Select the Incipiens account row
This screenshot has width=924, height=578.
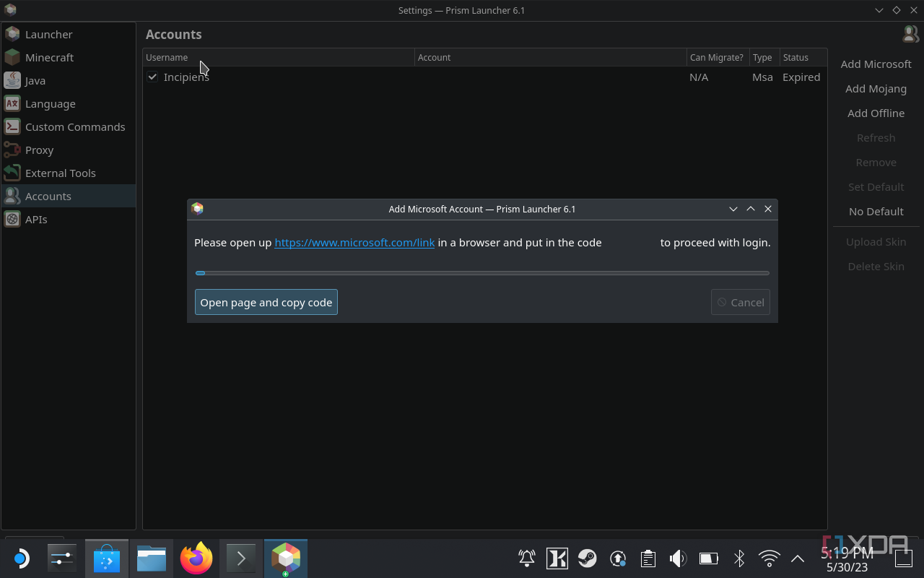pyautogui.click(x=484, y=77)
